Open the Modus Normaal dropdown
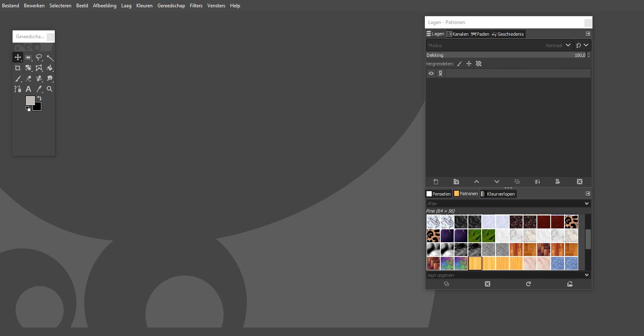Image resolution: width=644 pixels, height=336 pixels. [x=568, y=45]
